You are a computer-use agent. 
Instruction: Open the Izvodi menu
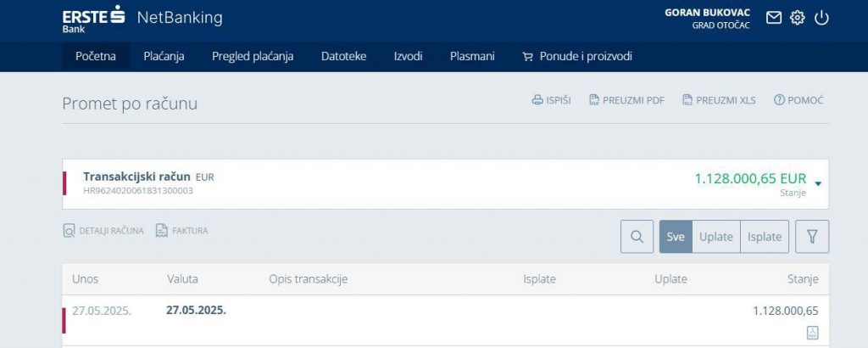point(408,57)
